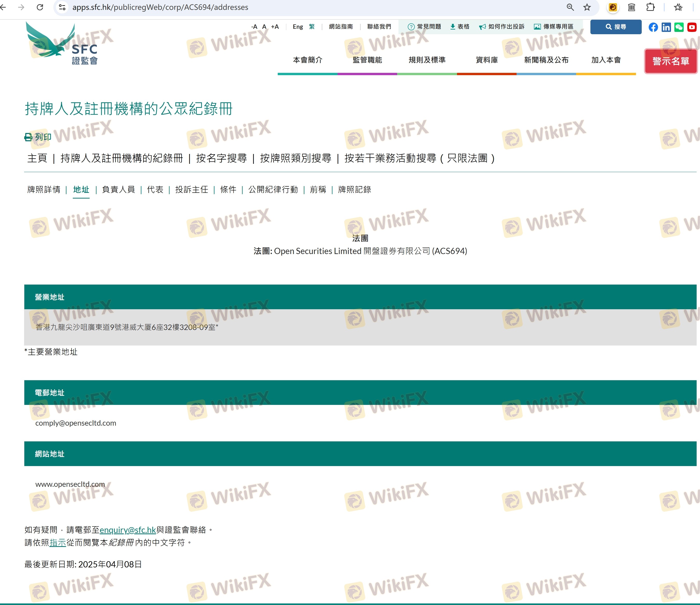700x605 pixels.
Task: Open the bookmarks list star icon
Action: 678,7
